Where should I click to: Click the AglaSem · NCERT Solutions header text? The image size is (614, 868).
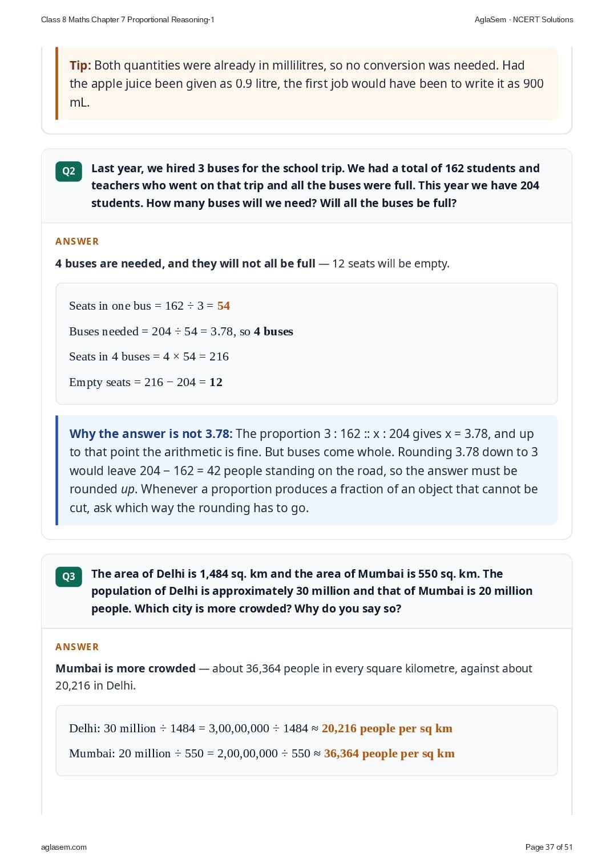point(524,19)
